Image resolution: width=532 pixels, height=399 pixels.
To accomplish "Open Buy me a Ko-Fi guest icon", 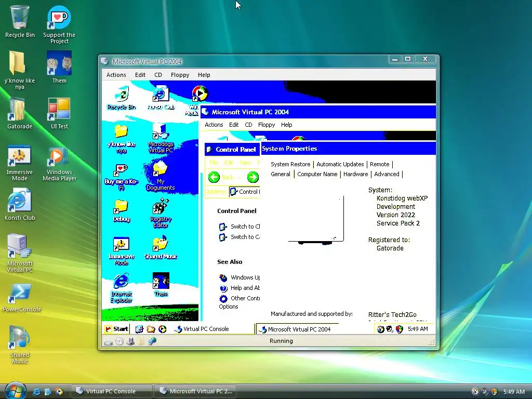I will point(121,177).
